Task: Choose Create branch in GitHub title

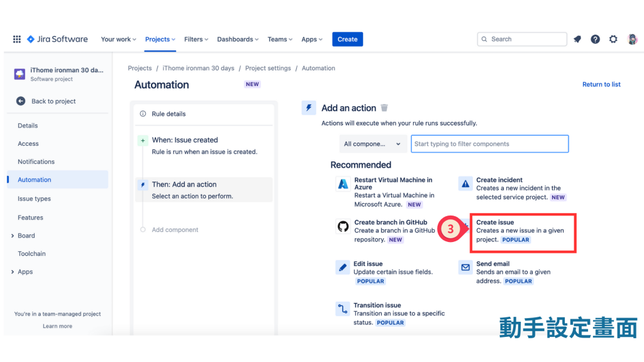Action: click(391, 222)
